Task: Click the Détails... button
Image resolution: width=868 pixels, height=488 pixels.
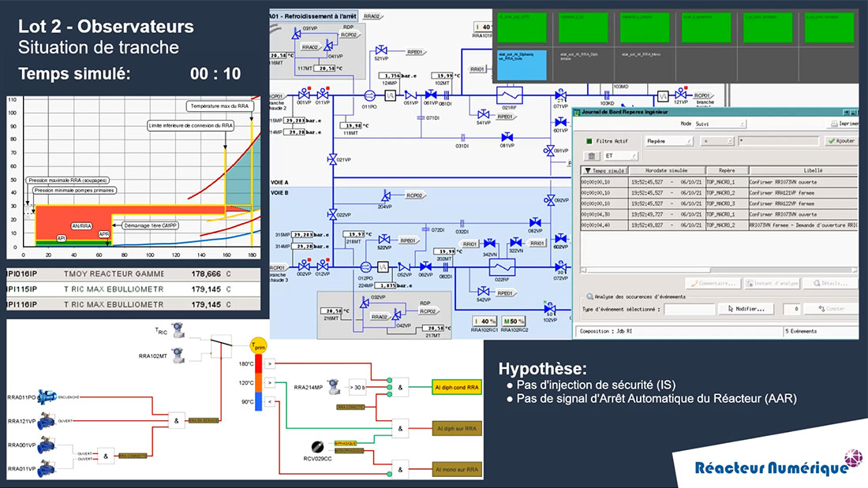Action: [x=830, y=283]
